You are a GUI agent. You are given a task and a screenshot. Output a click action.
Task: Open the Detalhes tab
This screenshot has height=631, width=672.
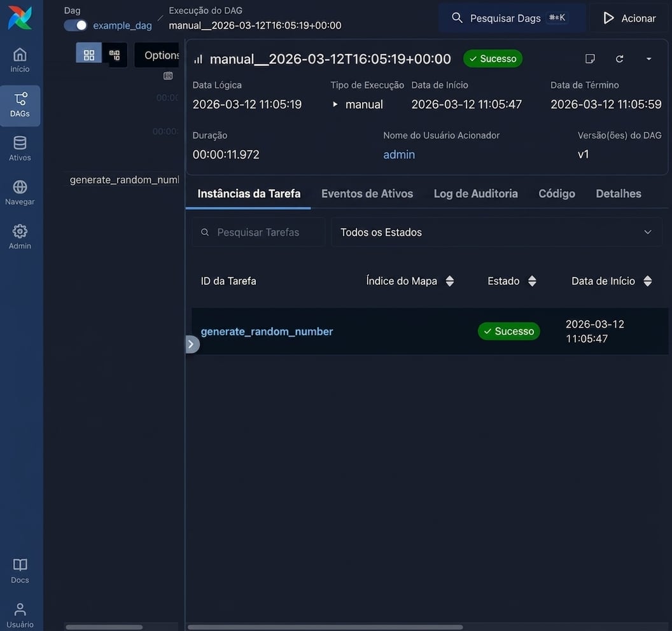pos(618,193)
